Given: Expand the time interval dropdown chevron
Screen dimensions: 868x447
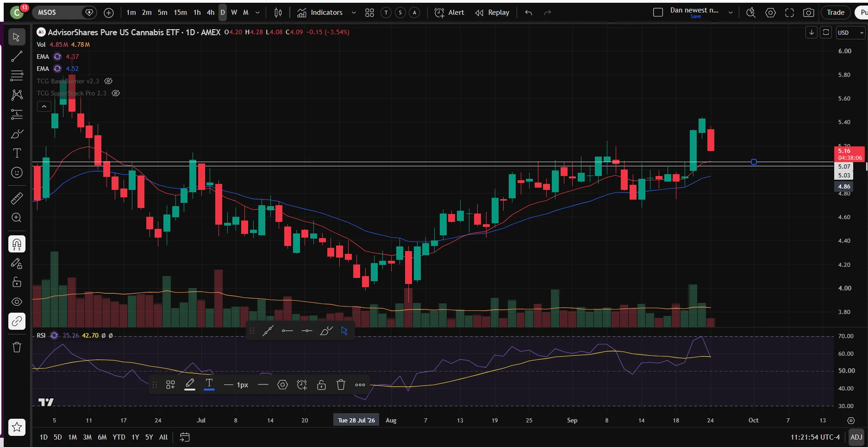Looking at the screenshot, I should (x=258, y=13).
